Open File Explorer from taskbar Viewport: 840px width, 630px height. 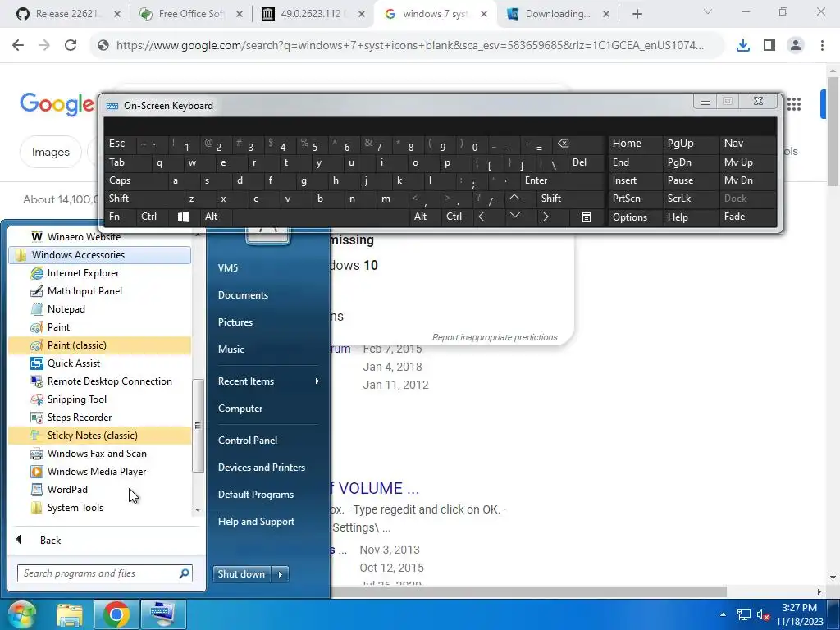(x=70, y=614)
